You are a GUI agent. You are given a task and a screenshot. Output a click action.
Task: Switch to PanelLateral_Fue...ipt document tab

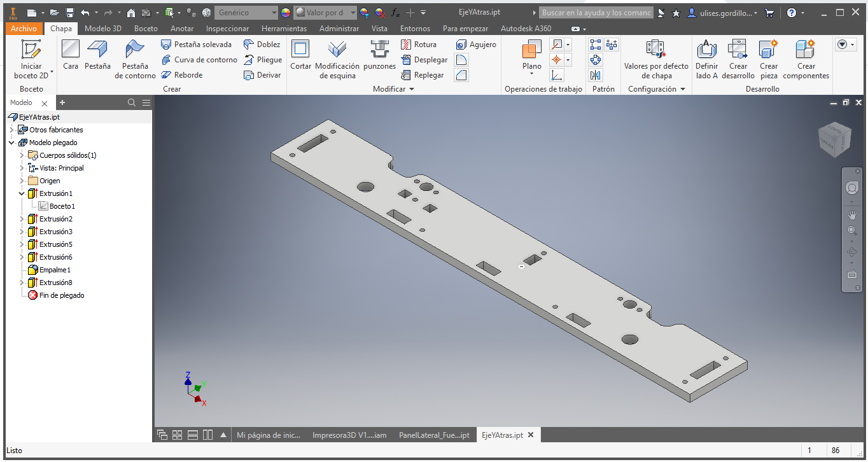(434, 435)
